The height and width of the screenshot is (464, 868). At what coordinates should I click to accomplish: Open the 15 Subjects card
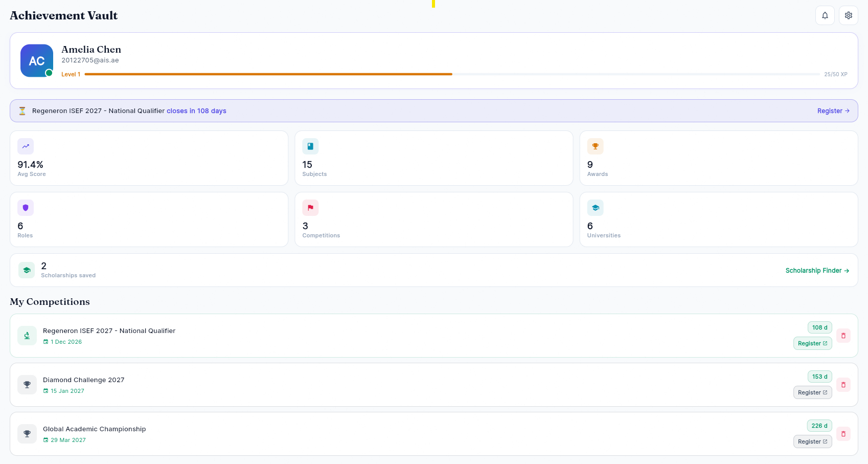434,158
